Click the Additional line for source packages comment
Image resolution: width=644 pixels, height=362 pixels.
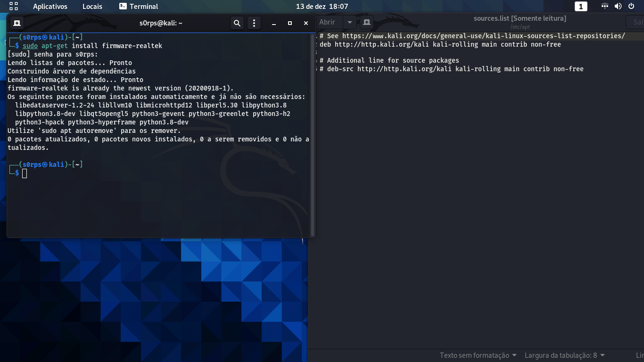click(389, 60)
